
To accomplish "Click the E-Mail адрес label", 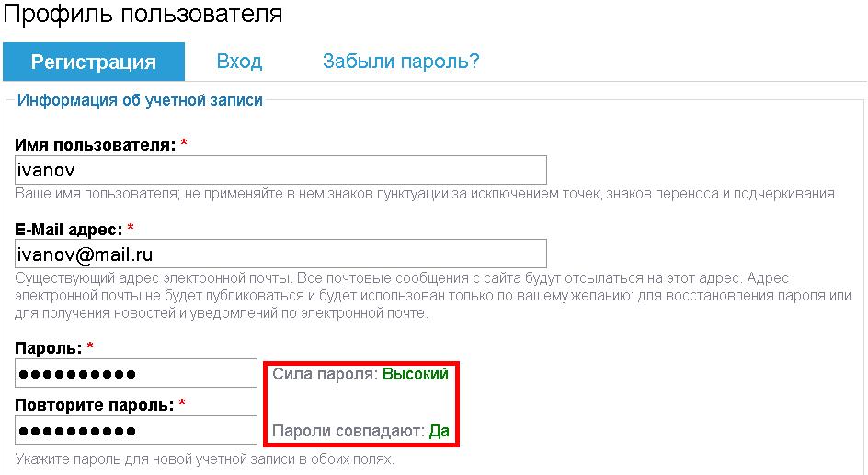I will (x=69, y=229).
